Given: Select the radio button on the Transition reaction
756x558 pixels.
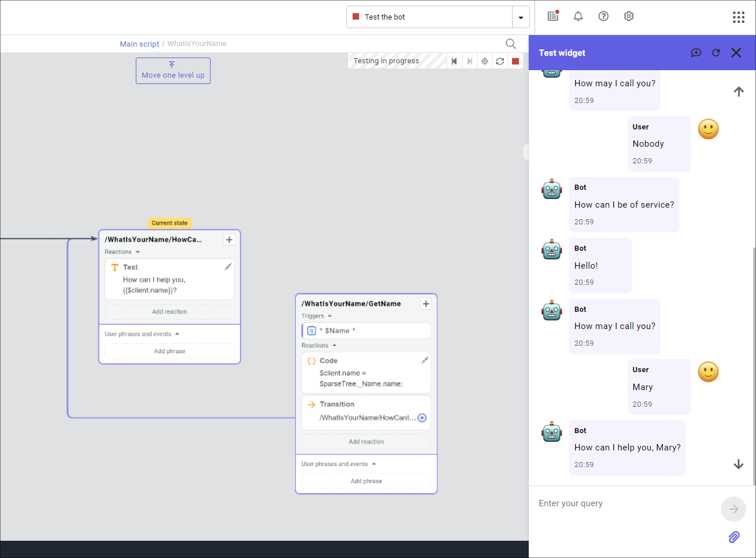Looking at the screenshot, I should click(x=422, y=418).
